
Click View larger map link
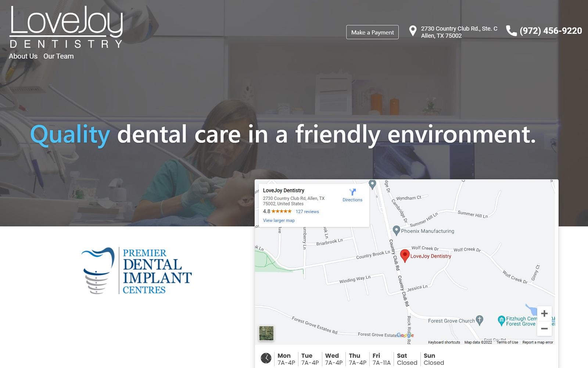(x=279, y=220)
